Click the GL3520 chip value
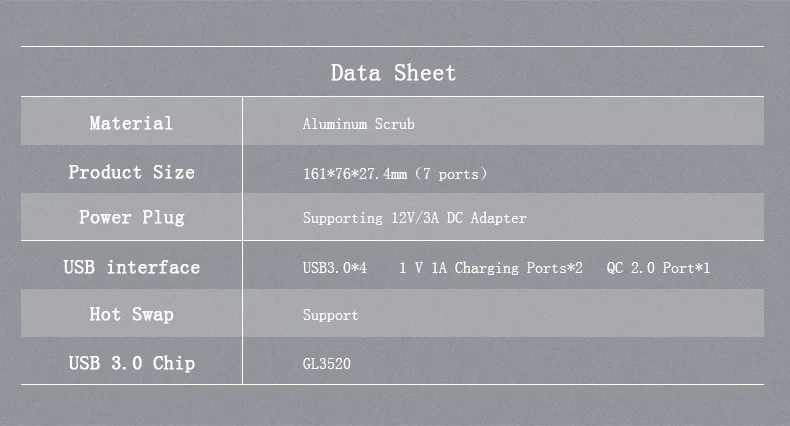This screenshot has width=790, height=426. pyautogui.click(x=326, y=364)
